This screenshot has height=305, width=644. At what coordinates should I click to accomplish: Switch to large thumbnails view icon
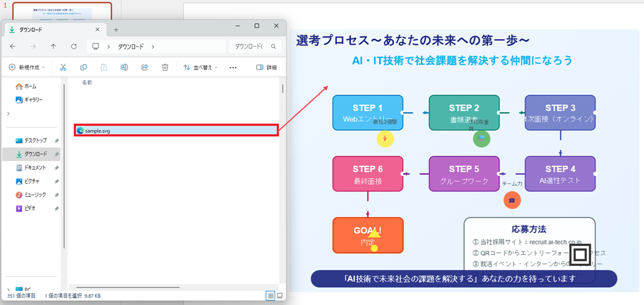pyautogui.click(x=280, y=296)
